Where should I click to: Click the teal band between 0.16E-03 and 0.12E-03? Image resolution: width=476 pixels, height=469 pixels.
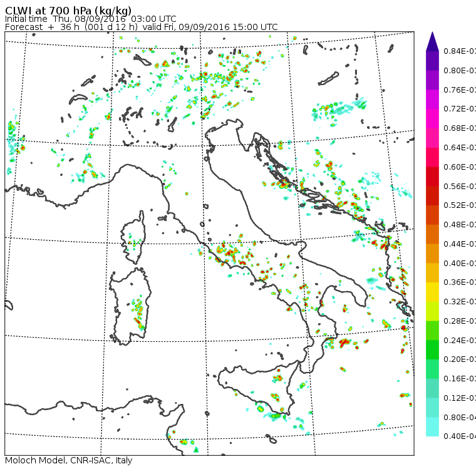click(432, 389)
